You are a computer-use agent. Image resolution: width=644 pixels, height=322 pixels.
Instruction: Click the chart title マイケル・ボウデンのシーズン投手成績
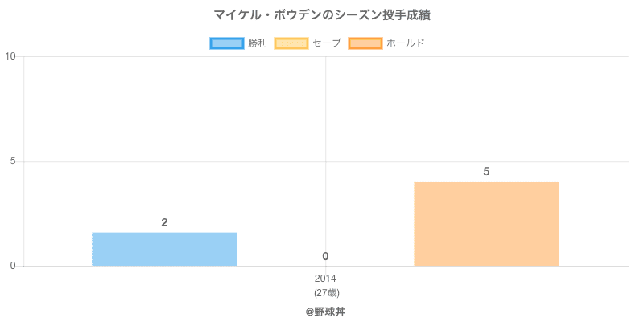tap(322, 15)
